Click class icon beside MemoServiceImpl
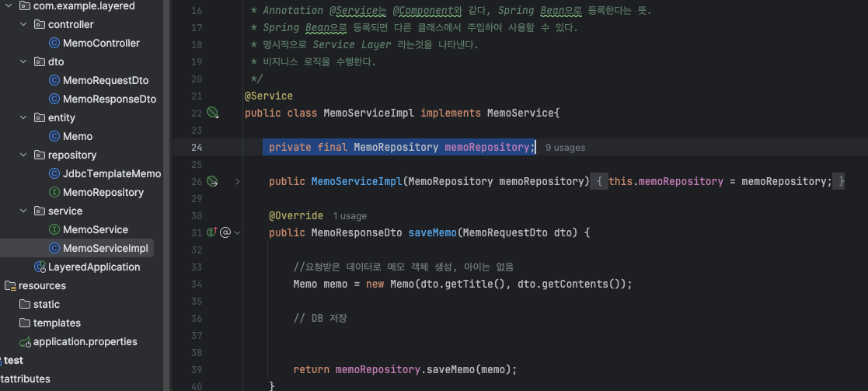The image size is (868, 391). coord(54,248)
